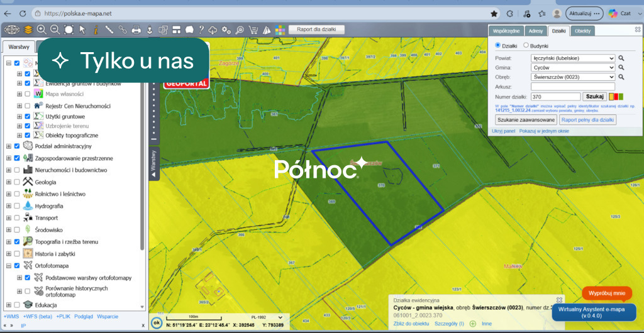Uncheck Podział administracyjny layer checkbox
Viewport: 644px width, 333px height.
17,146
